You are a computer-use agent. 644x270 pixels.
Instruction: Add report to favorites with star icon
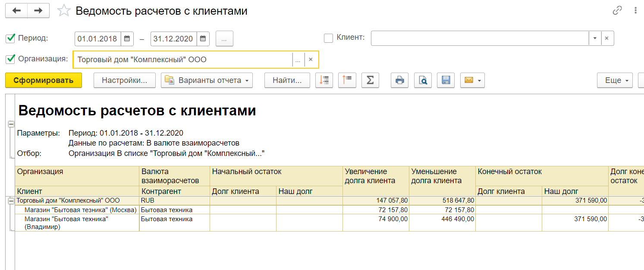tap(64, 11)
